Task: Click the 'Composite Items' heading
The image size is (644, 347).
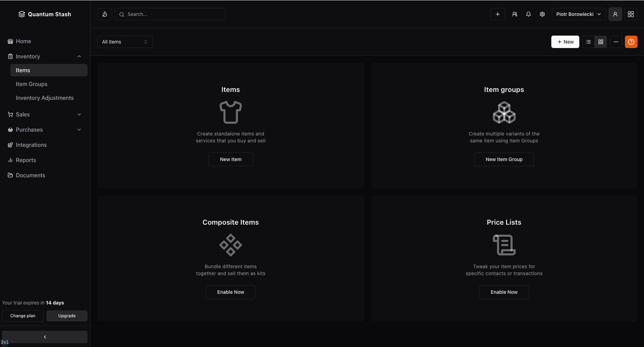Action: (231, 222)
